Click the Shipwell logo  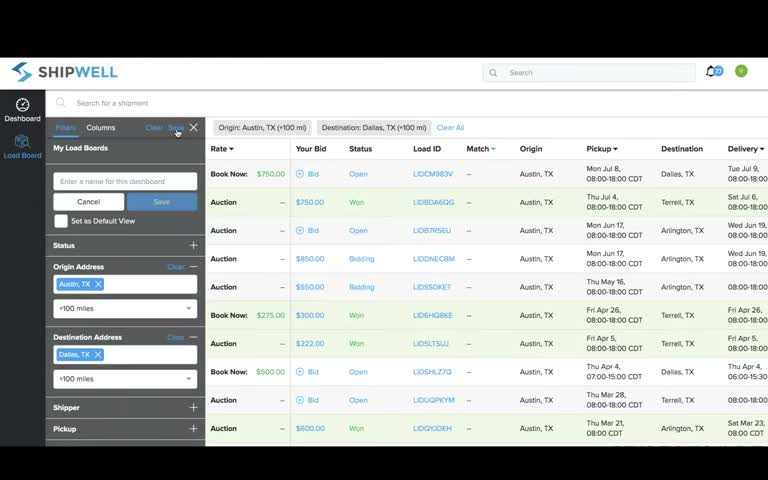(64, 72)
